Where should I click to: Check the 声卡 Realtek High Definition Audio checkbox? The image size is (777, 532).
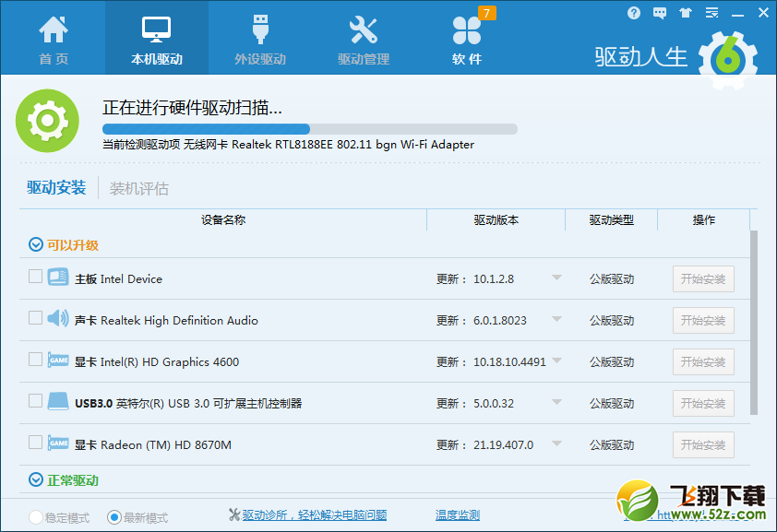pyautogui.click(x=35, y=318)
